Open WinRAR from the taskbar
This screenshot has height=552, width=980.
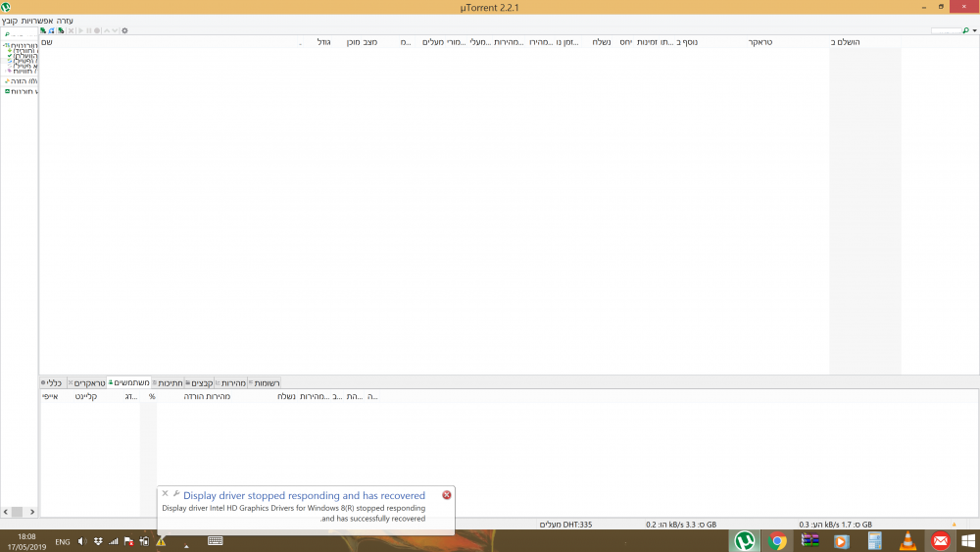(810, 541)
